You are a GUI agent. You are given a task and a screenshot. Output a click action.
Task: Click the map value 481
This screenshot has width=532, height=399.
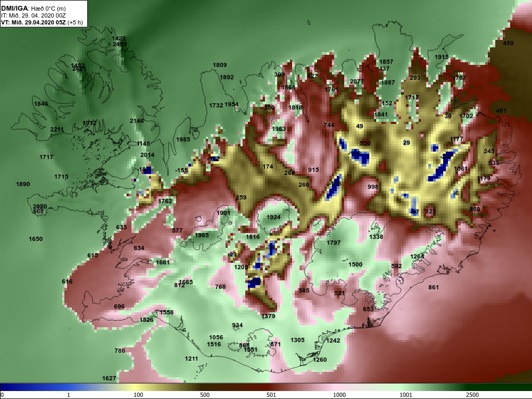point(501,111)
